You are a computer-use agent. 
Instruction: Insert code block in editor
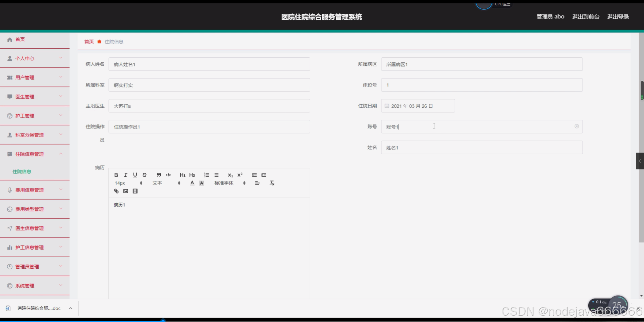pos(168,175)
